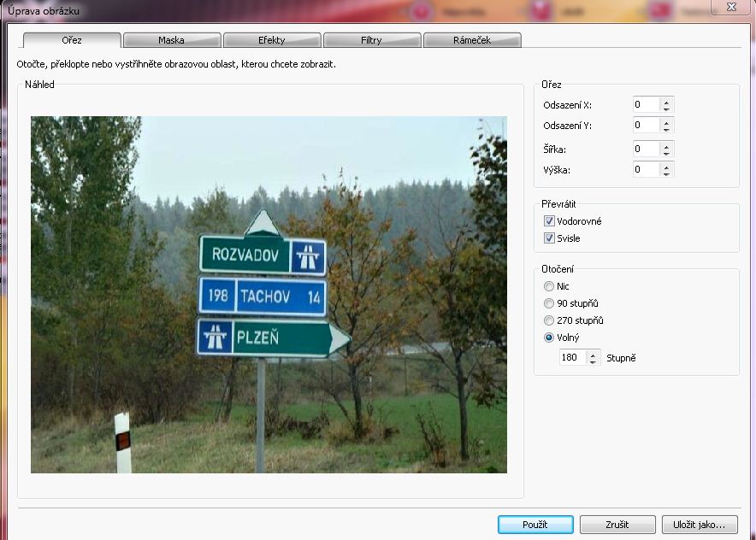Increase Odsazení X with up arrow
The height and width of the screenshot is (540, 756).
(x=667, y=101)
